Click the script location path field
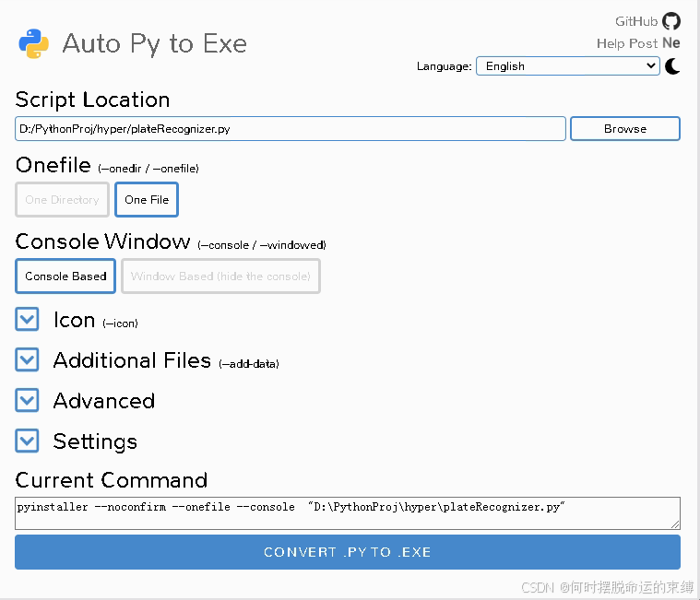This screenshot has height=600, width=700. tap(291, 128)
